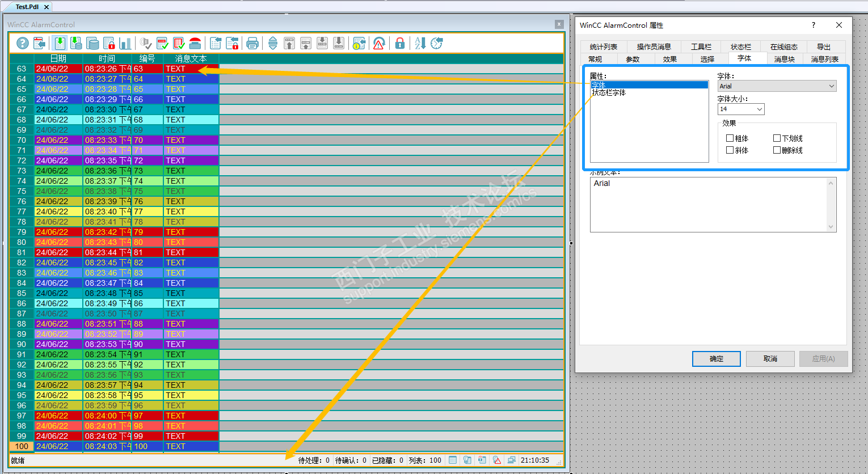Open the configuration dialog toolbar icon
Image resolution: width=868 pixels, height=474 pixels.
(x=39, y=43)
